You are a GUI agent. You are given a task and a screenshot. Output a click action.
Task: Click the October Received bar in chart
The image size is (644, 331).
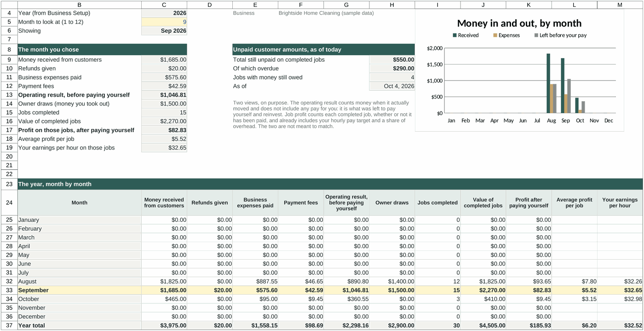pos(577,105)
